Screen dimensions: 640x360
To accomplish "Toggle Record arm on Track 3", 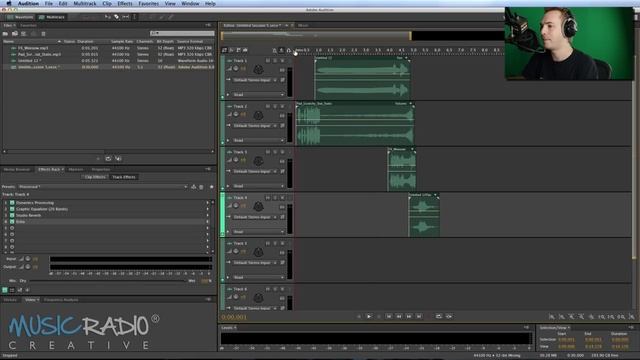I will click(282, 152).
